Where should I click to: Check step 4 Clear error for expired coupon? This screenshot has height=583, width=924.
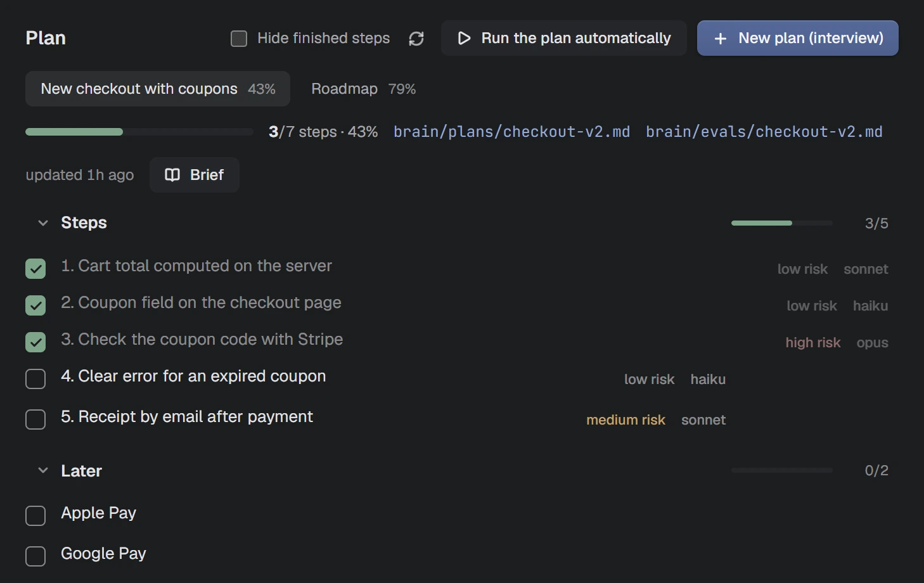point(35,379)
